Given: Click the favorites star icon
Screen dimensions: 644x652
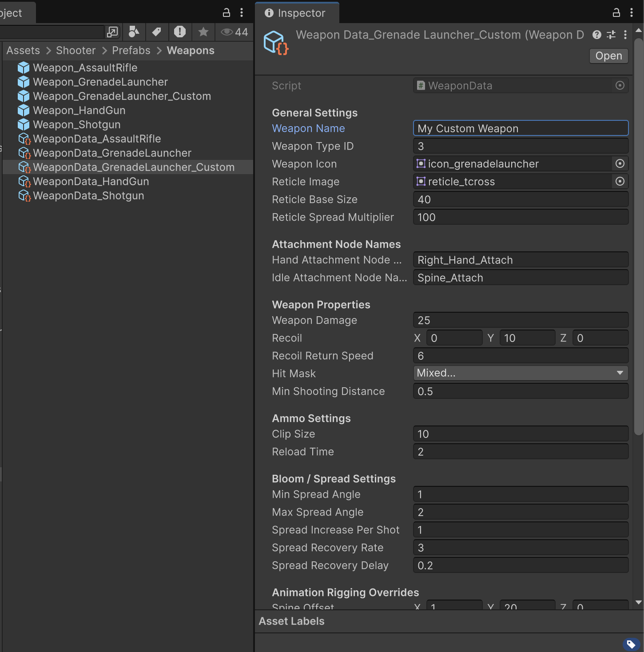Looking at the screenshot, I should coord(203,32).
